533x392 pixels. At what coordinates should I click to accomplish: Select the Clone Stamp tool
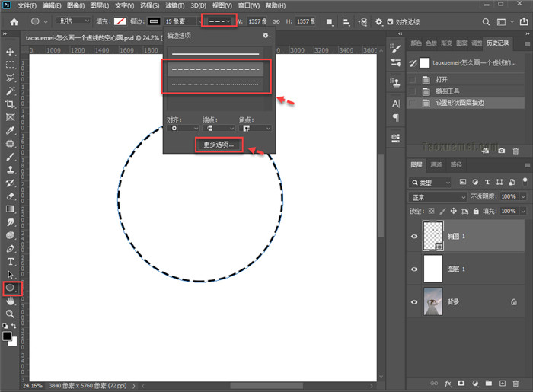(10, 170)
